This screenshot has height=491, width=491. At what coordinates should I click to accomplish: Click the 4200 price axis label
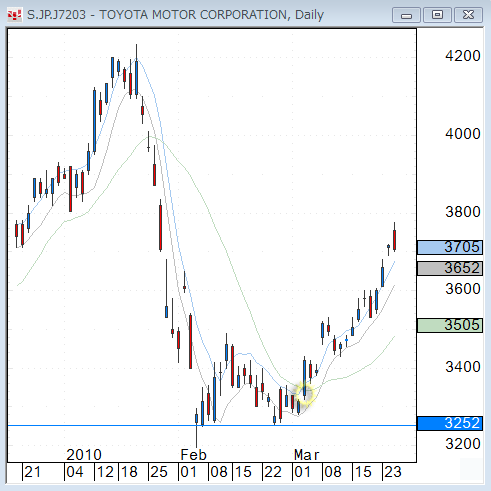pos(463,56)
